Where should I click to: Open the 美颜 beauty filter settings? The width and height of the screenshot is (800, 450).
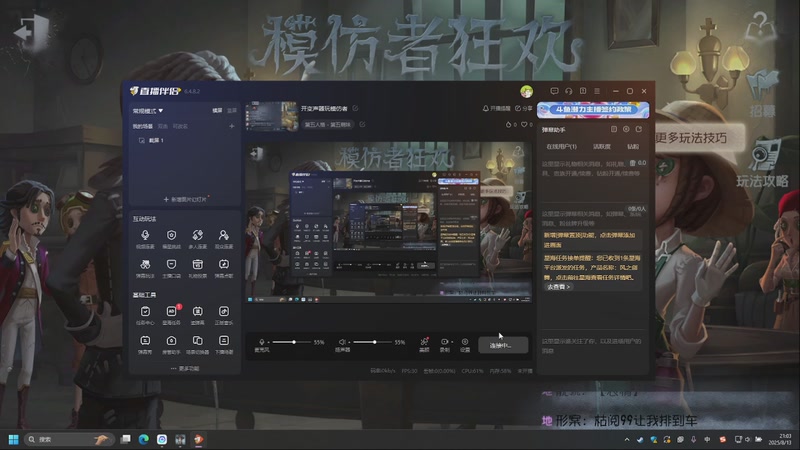tap(424, 344)
